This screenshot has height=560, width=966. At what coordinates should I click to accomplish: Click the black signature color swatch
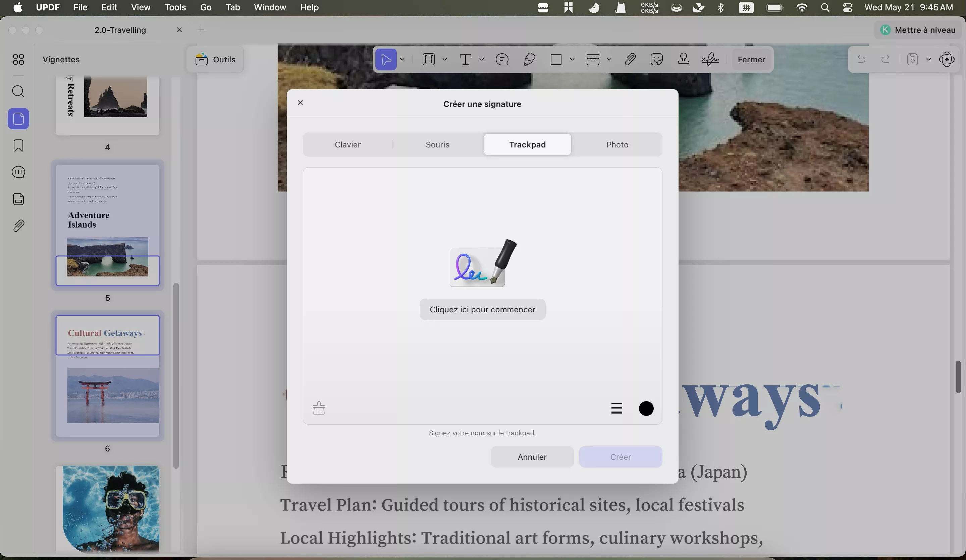coord(646,408)
